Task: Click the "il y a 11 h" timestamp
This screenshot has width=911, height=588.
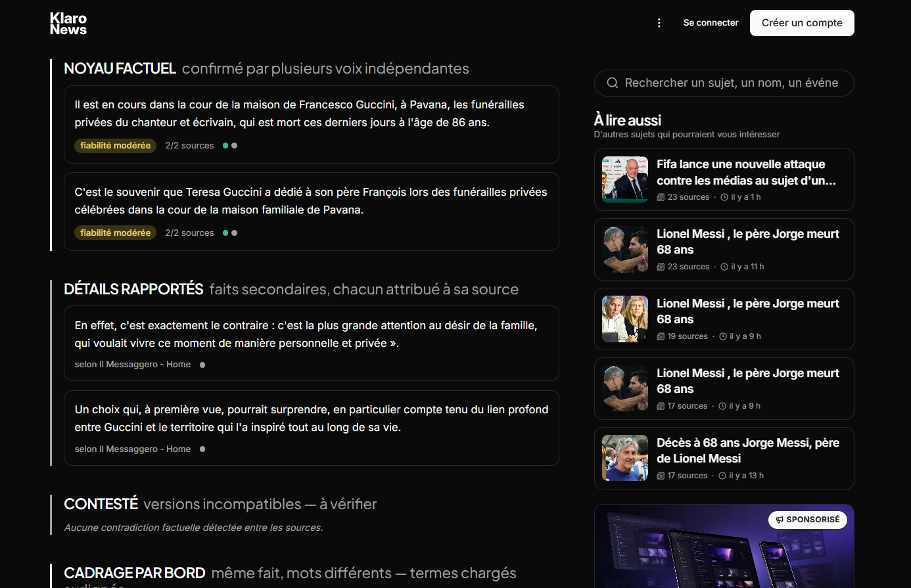Action: point(747,267)
